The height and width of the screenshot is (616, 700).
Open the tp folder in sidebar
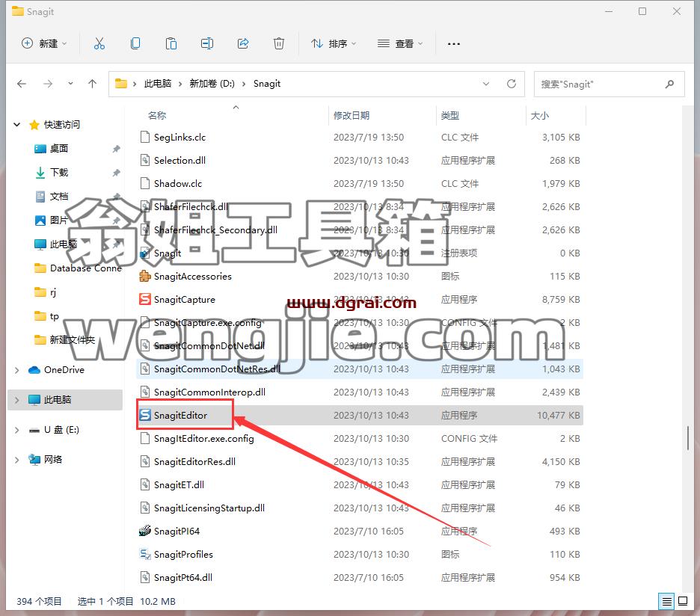point(46,316)
